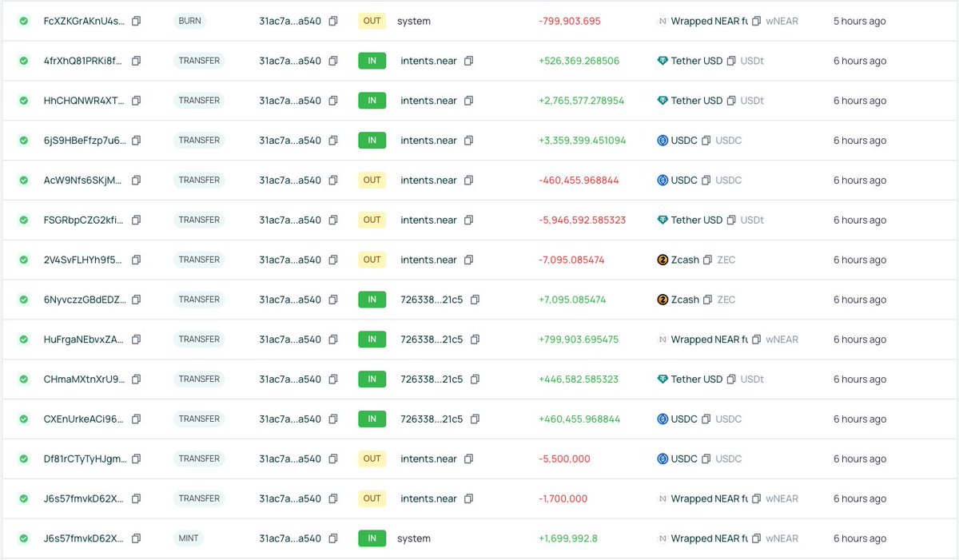
Task: Copy address 726338...21c5 in the +799,903.695475 row
Action: (475, 340)
